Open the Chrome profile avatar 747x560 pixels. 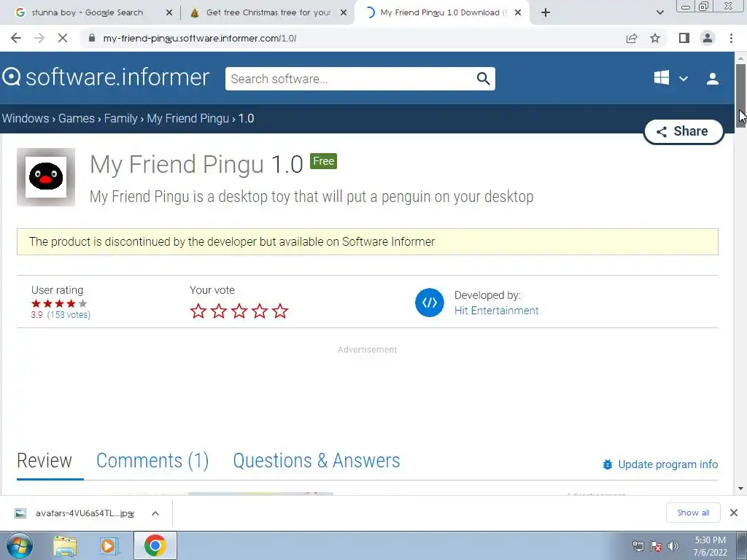[708, 38]
